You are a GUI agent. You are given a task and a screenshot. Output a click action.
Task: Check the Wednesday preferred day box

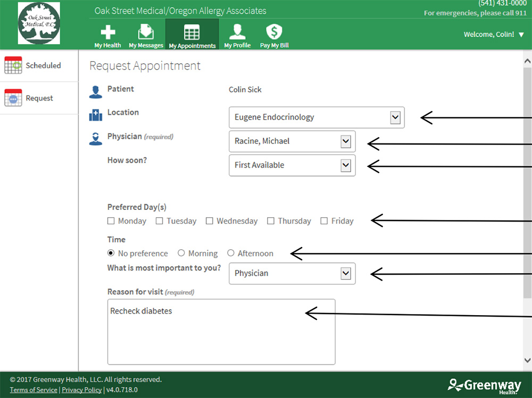click(x=209, y=221)
